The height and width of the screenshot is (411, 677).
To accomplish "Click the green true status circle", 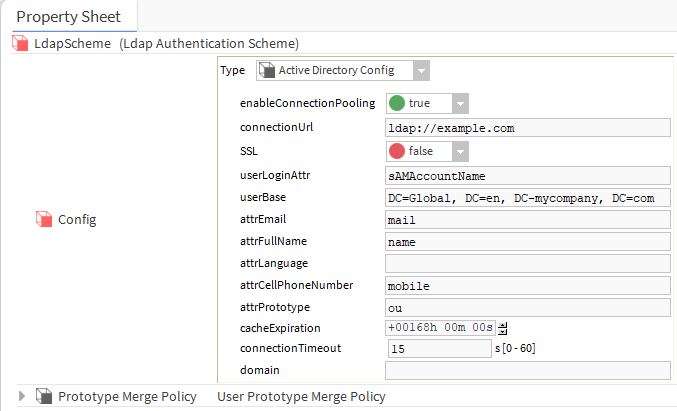I will tap(397, 103).
